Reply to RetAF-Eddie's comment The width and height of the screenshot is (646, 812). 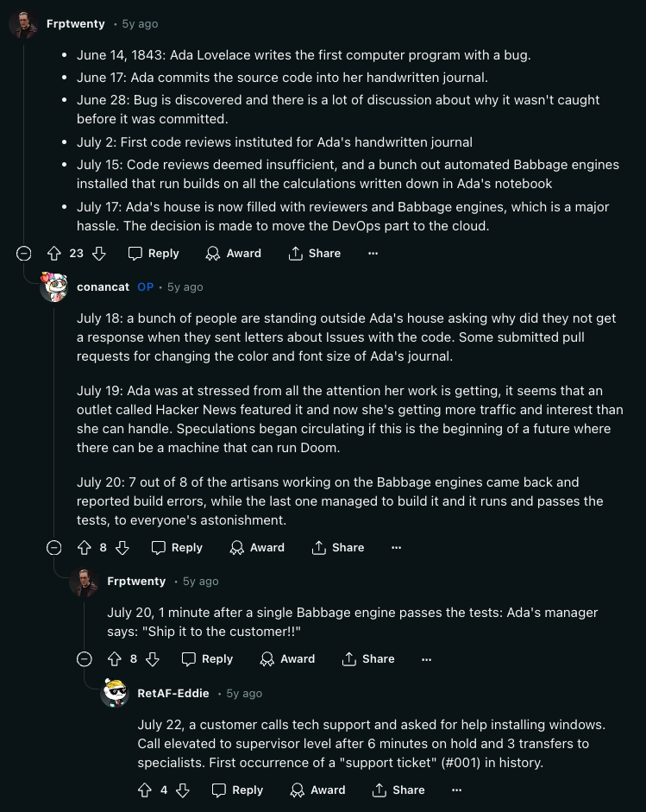pos(237,790)
